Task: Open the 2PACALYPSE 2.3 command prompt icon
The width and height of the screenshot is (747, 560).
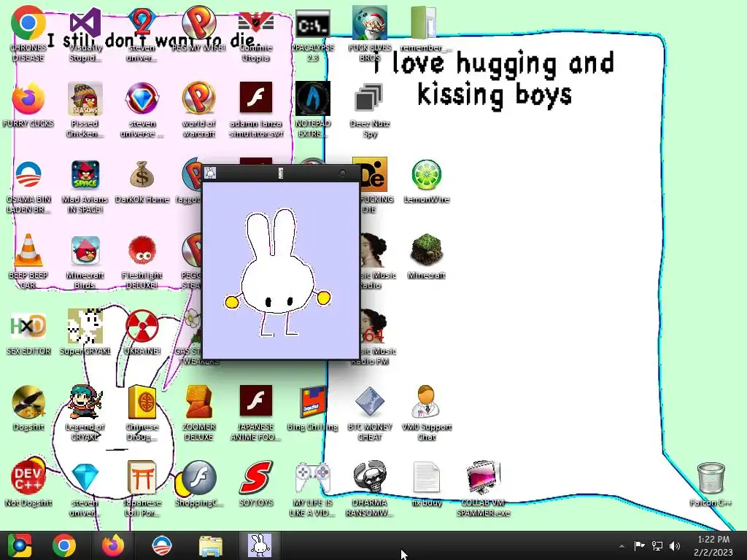Action: (x=312, y=24)
